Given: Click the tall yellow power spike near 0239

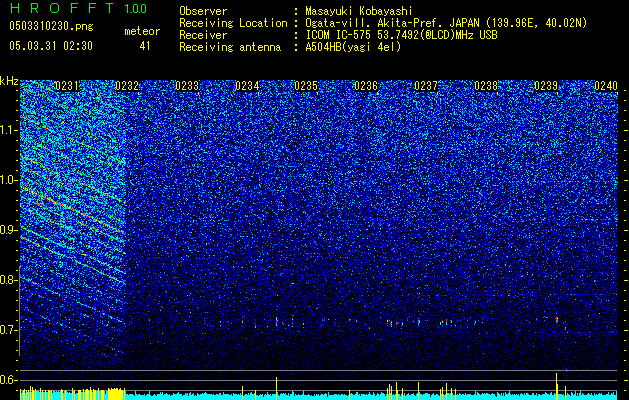Looking at the screenshot, I should 556,386.
